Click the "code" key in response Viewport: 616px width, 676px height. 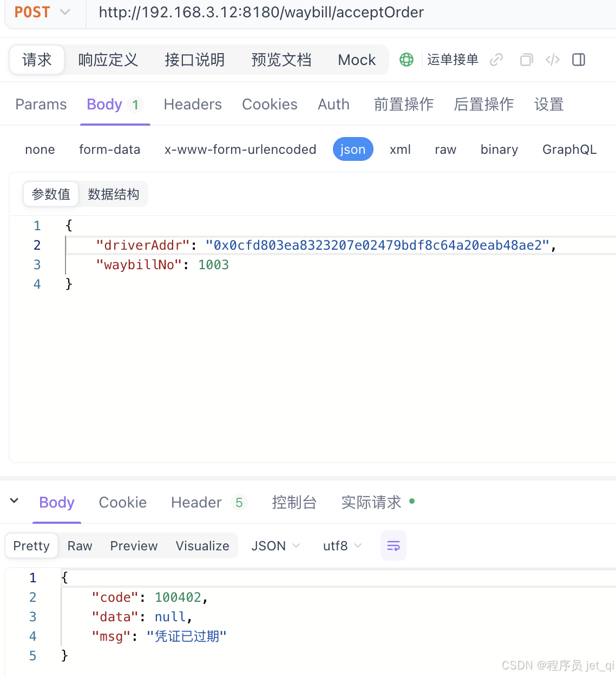coord(115,597)
